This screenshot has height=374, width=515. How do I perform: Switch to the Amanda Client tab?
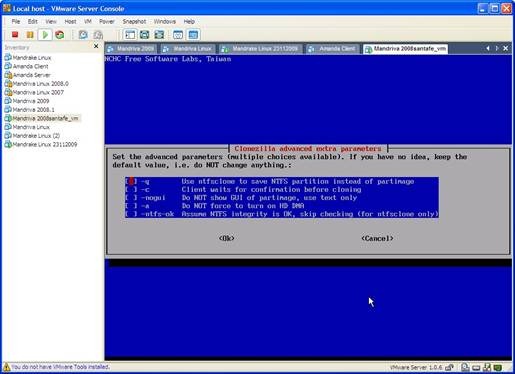(333, 49)
